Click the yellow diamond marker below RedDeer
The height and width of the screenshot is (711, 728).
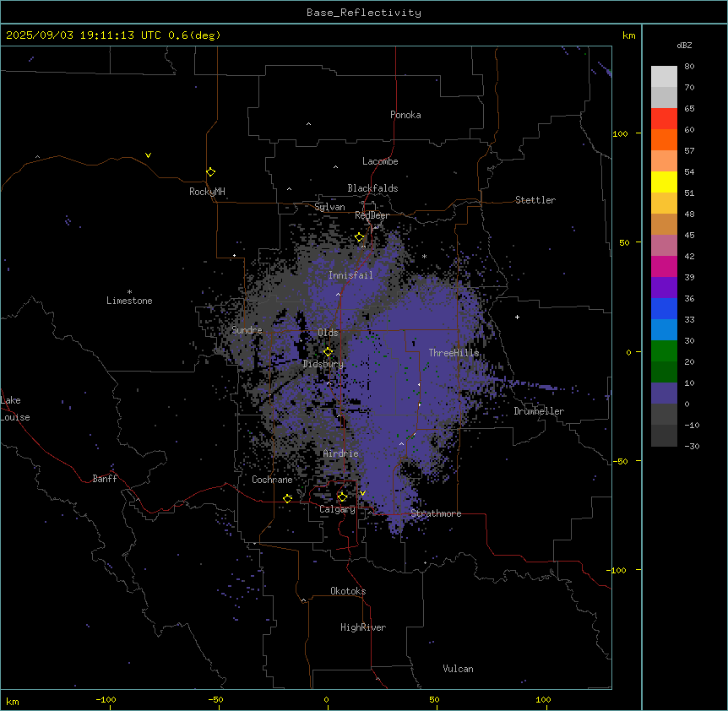coord(360,237)
